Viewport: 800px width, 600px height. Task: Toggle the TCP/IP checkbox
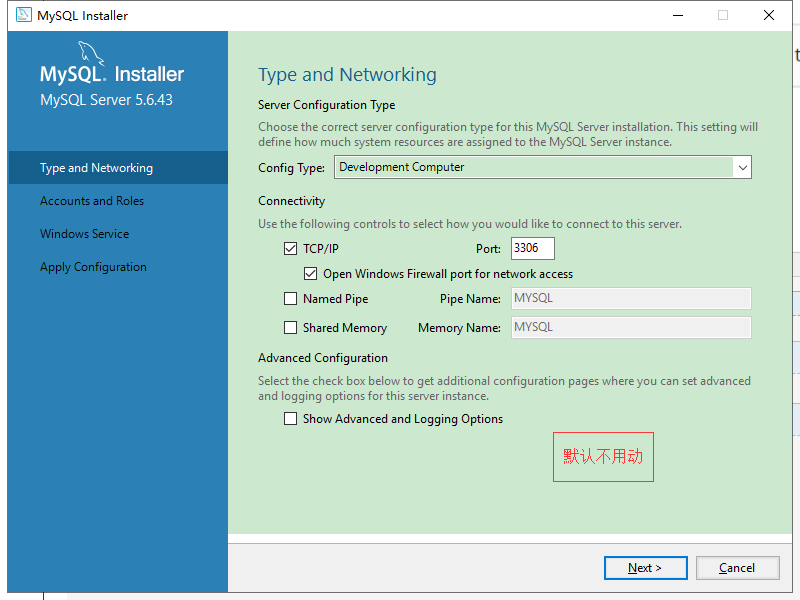290,248
